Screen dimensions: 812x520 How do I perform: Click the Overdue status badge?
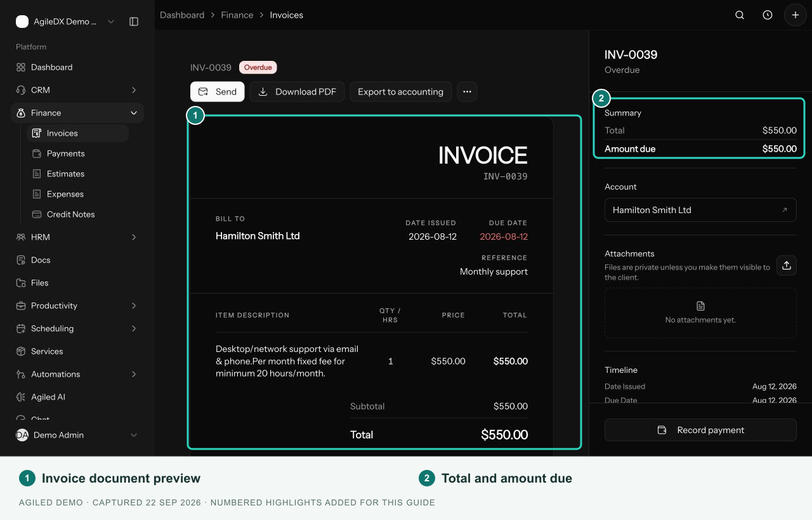pyautogui.click(x=258, y=67)
